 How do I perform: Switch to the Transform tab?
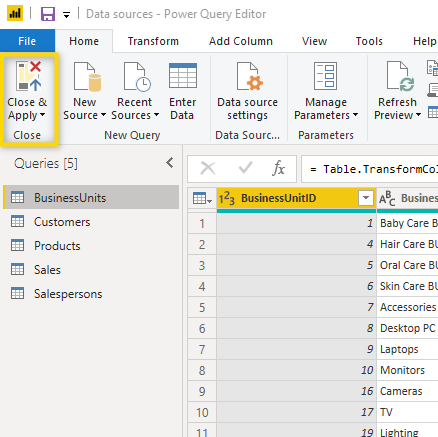click(x=153, y=41)
